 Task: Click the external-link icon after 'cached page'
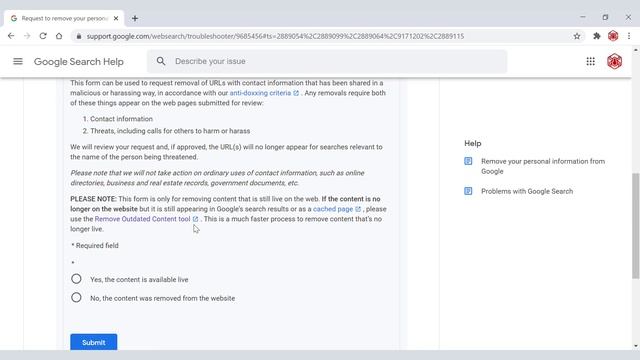click(358, 209)
